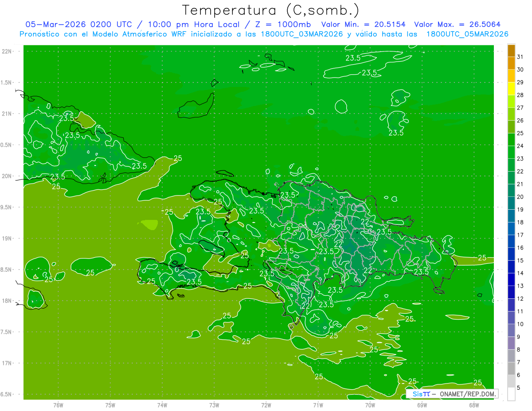
Task: Click the "14" label on color scale
Action: click(520, 273)
